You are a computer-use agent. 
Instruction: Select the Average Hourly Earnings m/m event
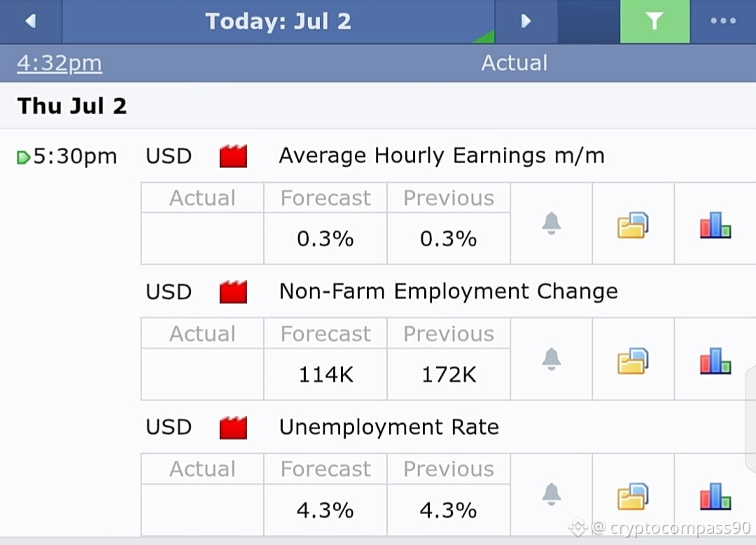(x=441, y=156)
